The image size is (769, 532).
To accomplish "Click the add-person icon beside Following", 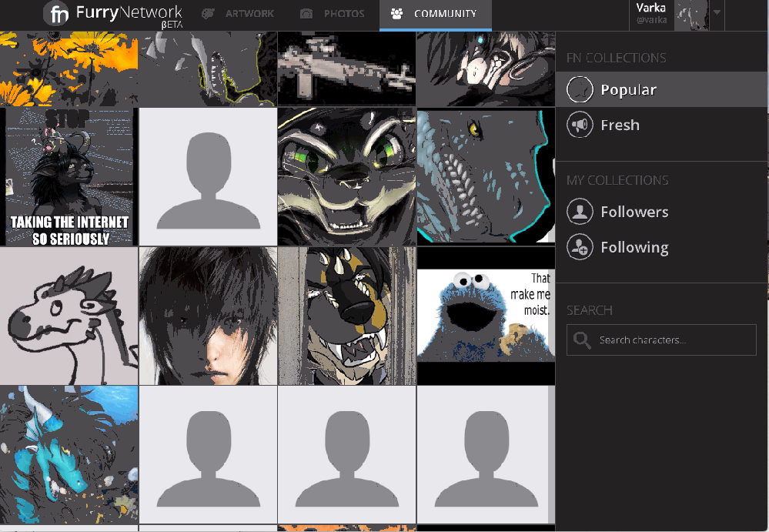I will [580, 246].
